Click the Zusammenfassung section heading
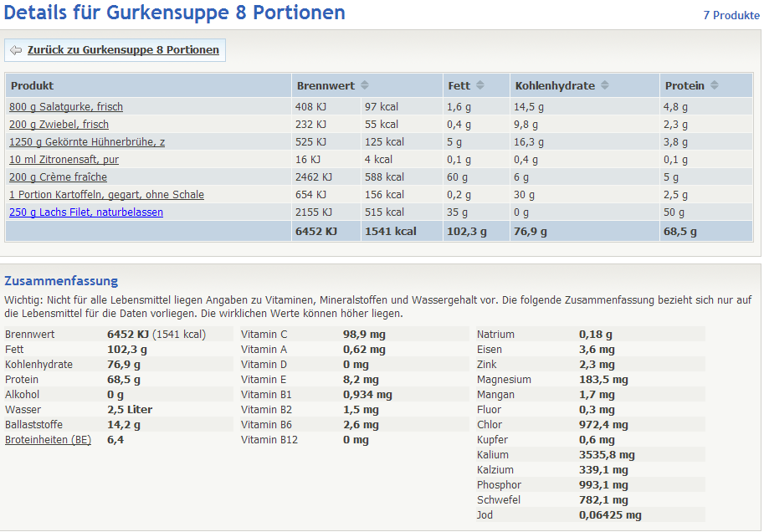The width and height of the screenshot is (764, 532). click(x=61, y=281)
